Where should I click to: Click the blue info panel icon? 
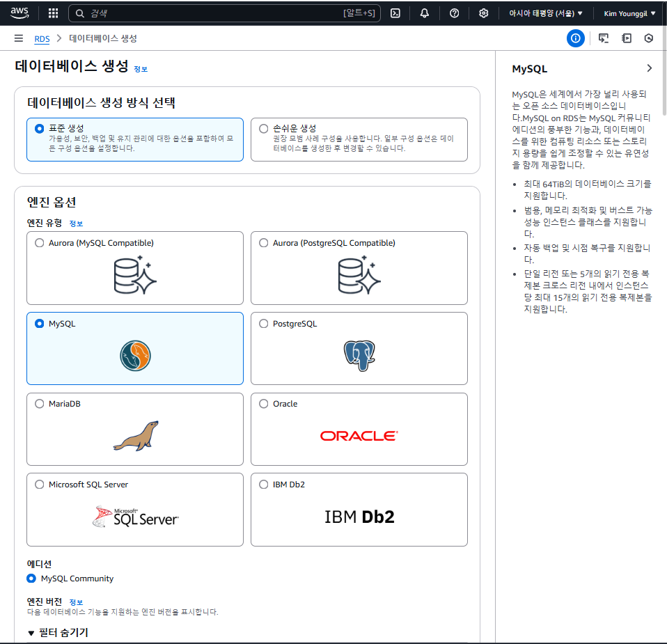pyautogui.click(x=576, y=38)
